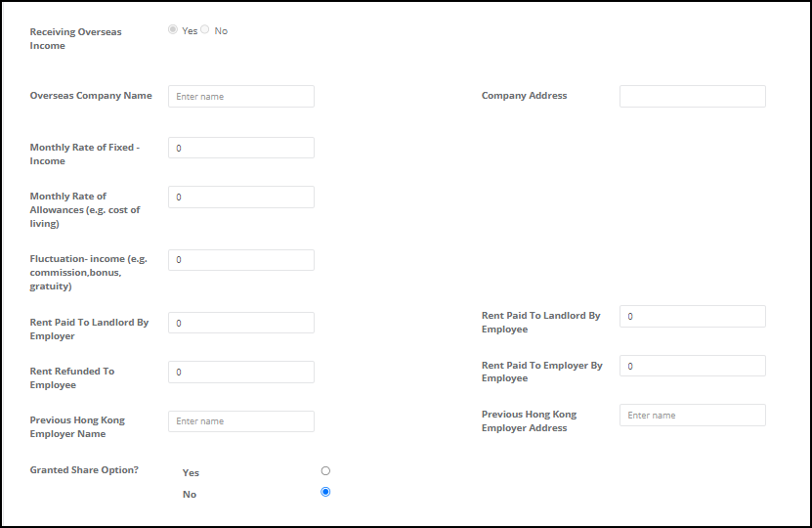Choose Yes for Granted Share Option
Screen dimensions: 812x528
[325, 470]
